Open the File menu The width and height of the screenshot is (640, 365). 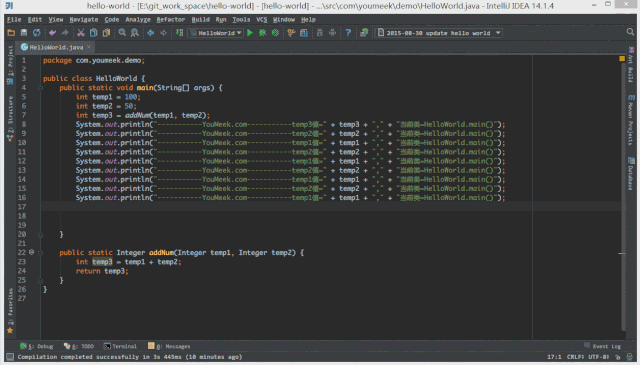14,20
